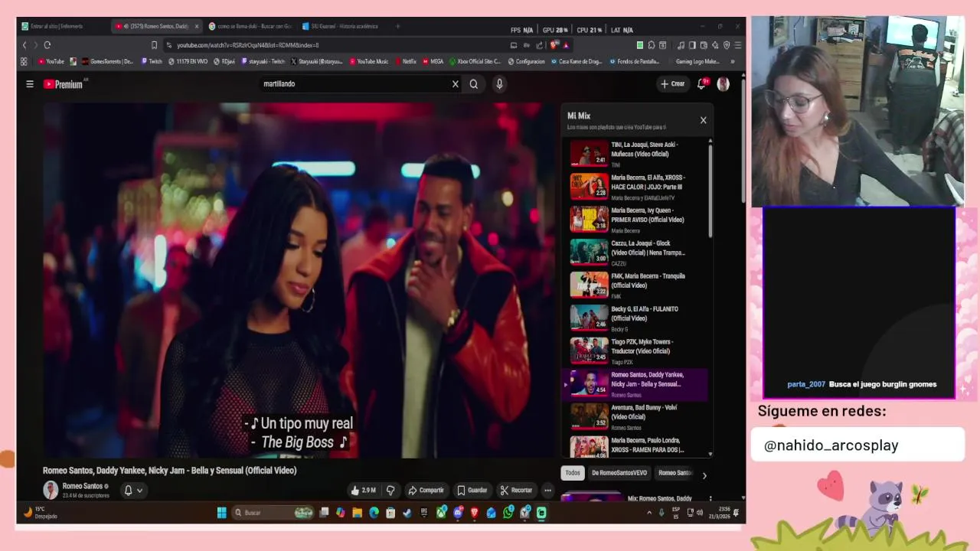Open a new browser tab with plus
Viewport: 980px width, 551px height.
click(x=397, y=26)
